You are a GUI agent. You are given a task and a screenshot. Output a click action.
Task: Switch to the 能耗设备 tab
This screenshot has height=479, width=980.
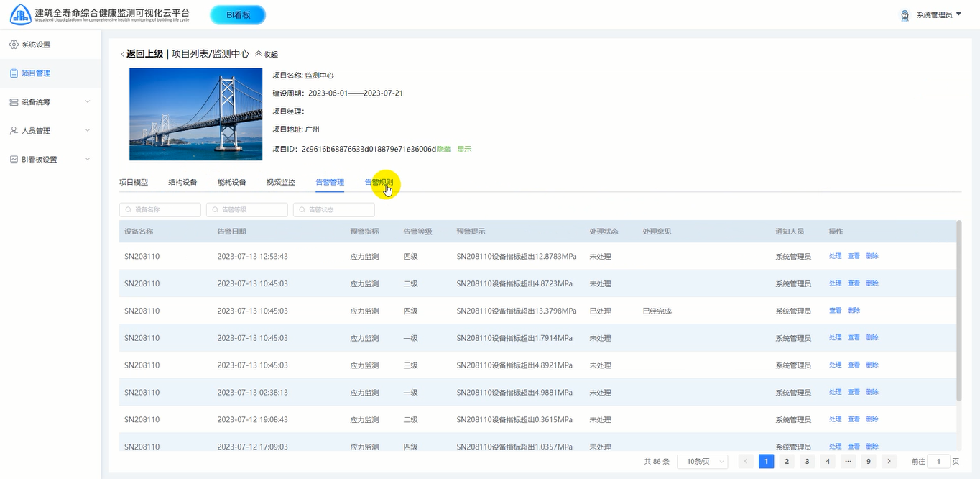tap(231, 183)
